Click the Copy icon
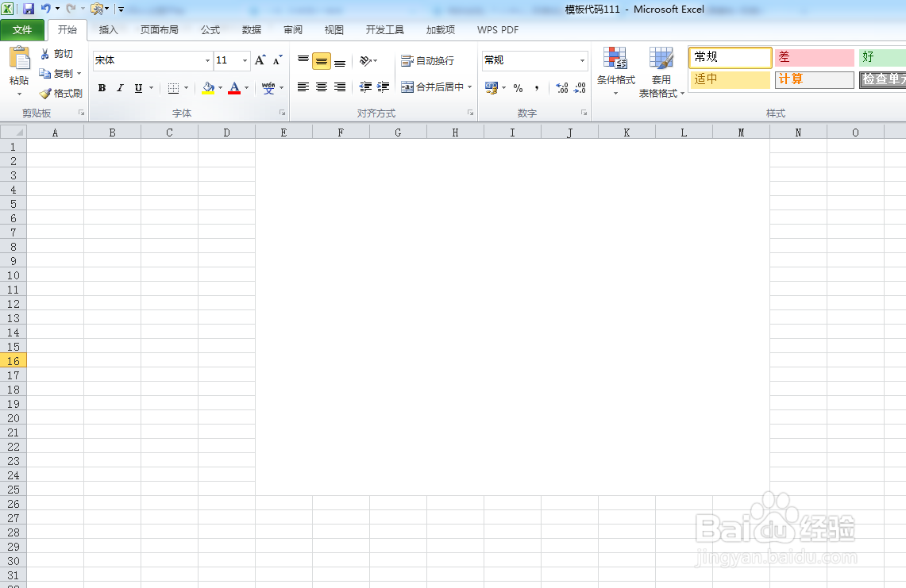906x588 pixels. (x=45, y=73)
